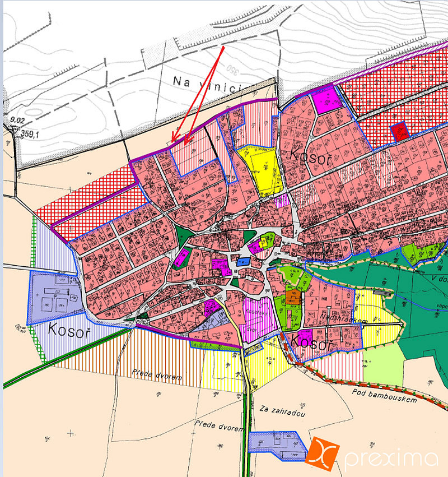Click "Přede dvorem" on the orange-striped area
The image size is (448, 477).
(157, 375)
